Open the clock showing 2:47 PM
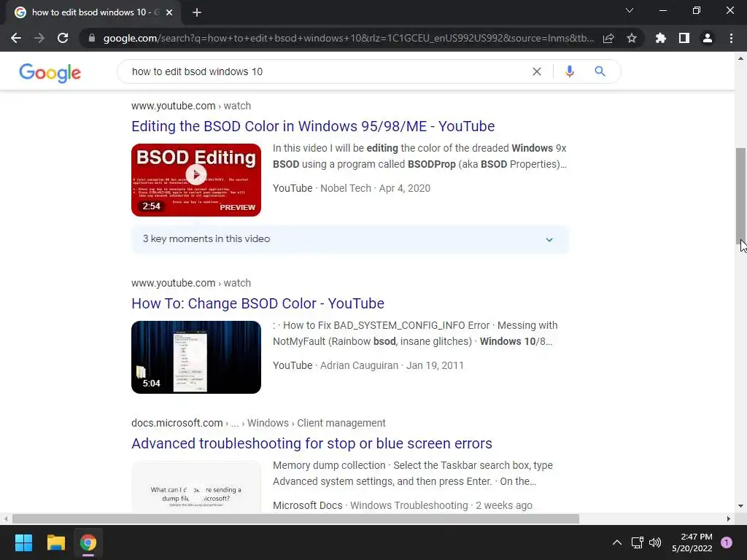 (692, 542)
